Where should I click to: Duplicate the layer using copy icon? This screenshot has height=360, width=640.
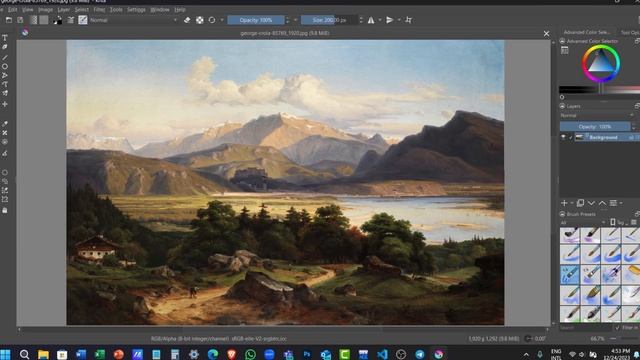tap(580, 203)
